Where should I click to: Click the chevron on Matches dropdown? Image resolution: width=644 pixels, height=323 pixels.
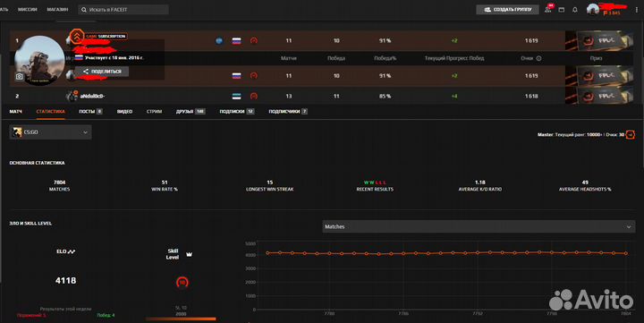pos(629,227)
